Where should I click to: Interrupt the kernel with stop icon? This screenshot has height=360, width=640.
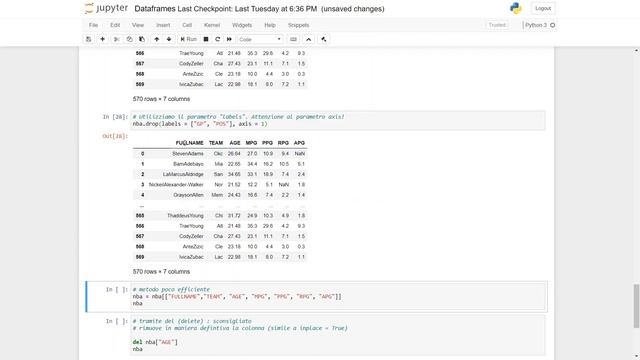point(206,39)
